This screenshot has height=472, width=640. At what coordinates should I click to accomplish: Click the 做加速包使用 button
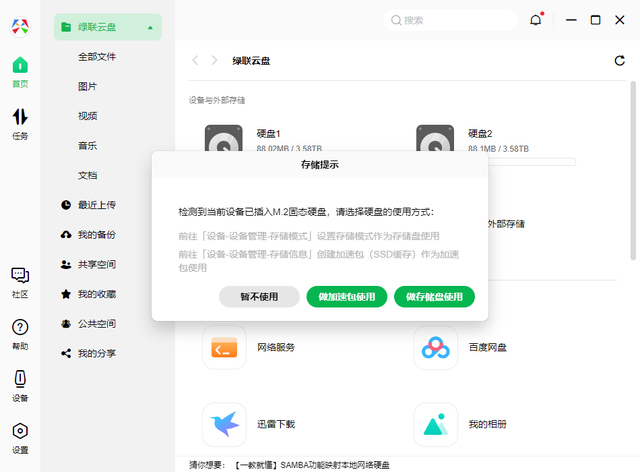tap(347, 296)
